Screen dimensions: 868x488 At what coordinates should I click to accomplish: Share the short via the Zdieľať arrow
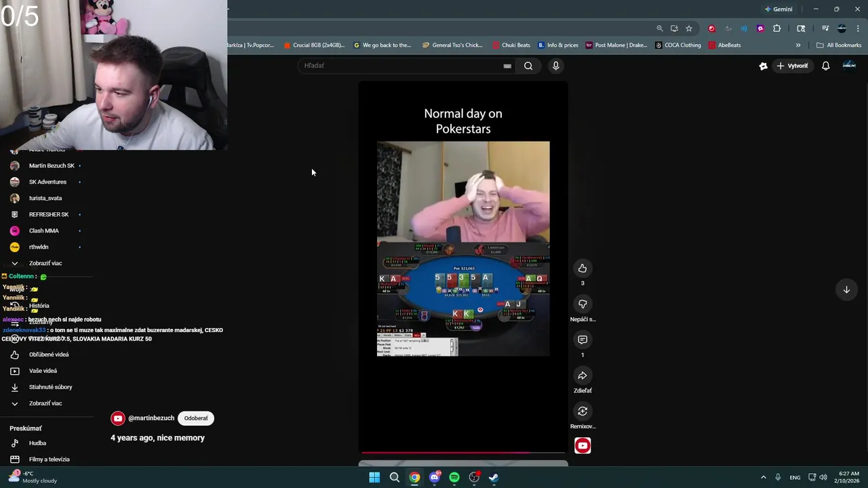[583, 375]
